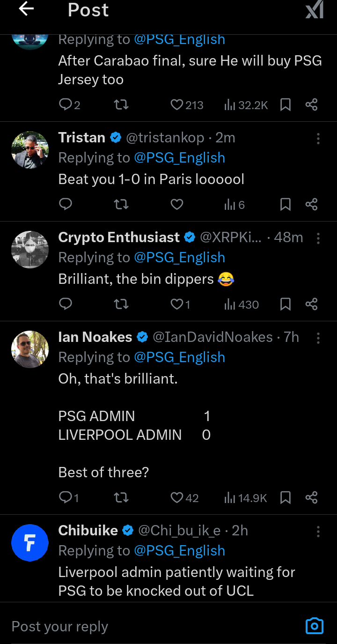
Task: Repost Tristan's reply
Action: tap(121, 204)
